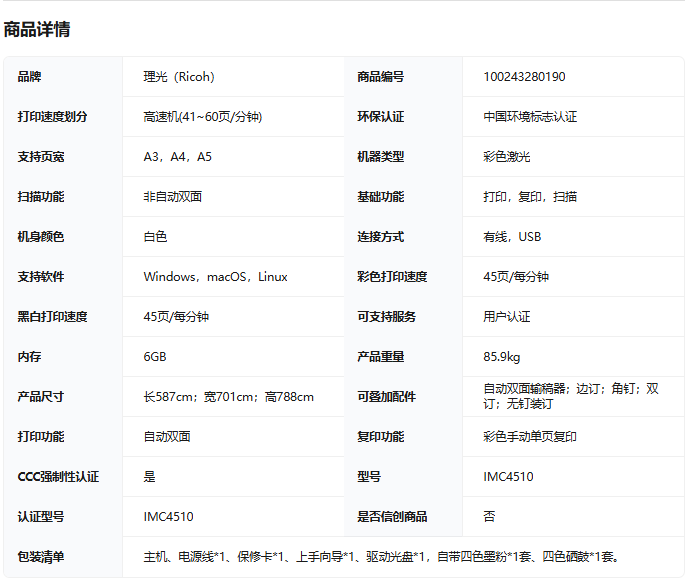Click IMC4510 in the 认证型号 row

168,517
